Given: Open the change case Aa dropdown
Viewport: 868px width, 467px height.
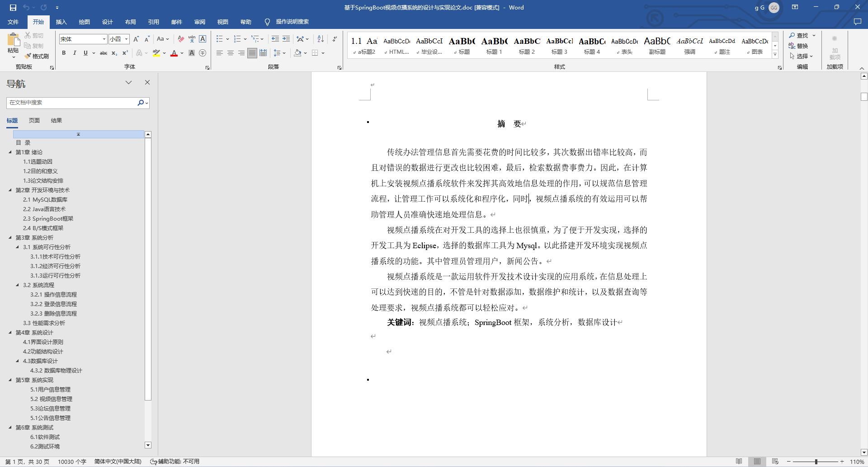Looking at the screenshot, I should [163, 39].
